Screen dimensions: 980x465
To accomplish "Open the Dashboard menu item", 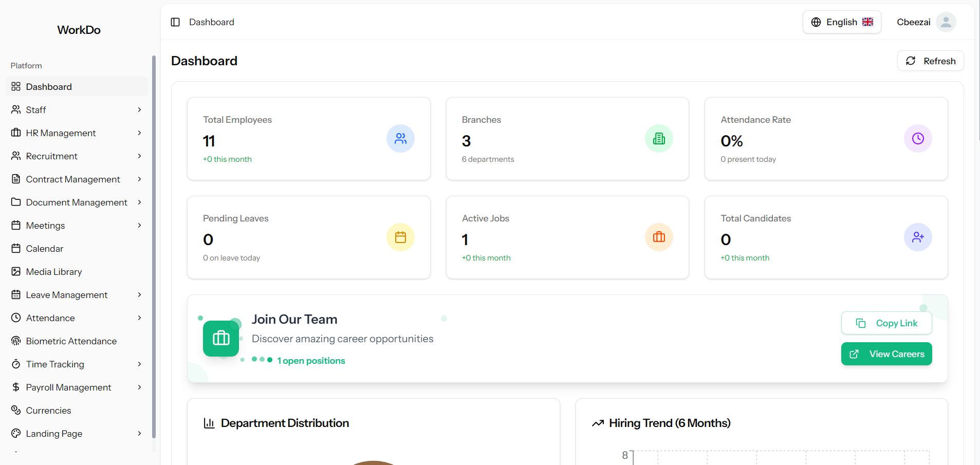I will (x=77, y=86).
